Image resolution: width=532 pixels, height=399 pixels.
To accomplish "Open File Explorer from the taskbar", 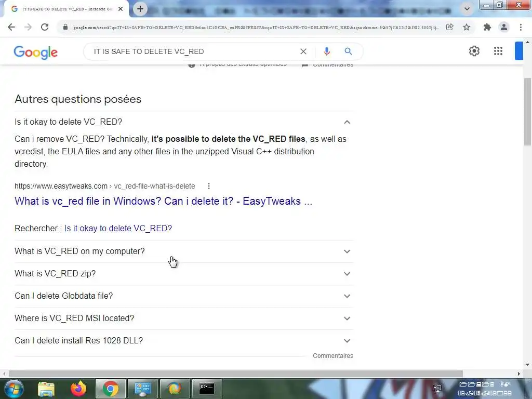I will [x=46, y=389].
